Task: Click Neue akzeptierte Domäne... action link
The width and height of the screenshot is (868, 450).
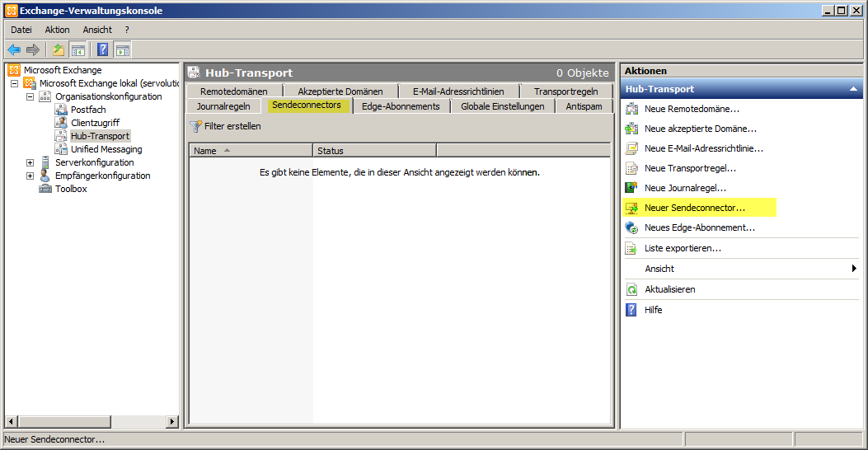Action: (701, 129)
